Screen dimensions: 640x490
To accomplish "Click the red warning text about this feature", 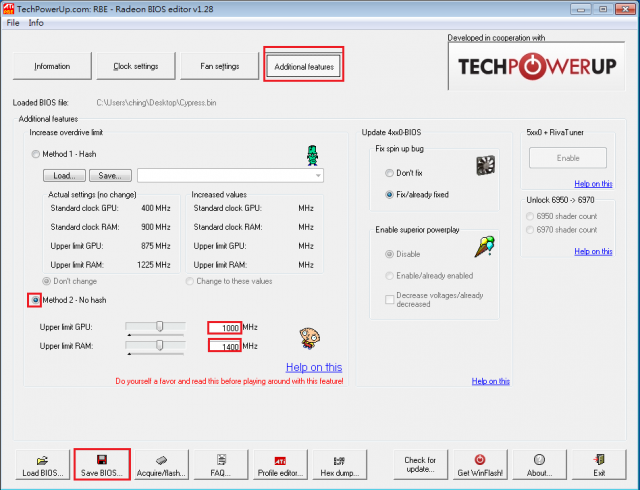I will click(229, 381).
